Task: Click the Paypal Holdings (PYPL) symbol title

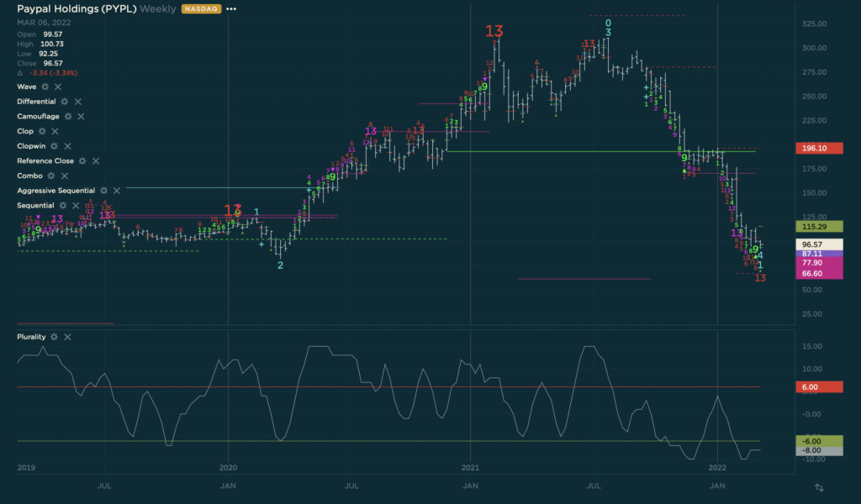Action: coord(77,8)
